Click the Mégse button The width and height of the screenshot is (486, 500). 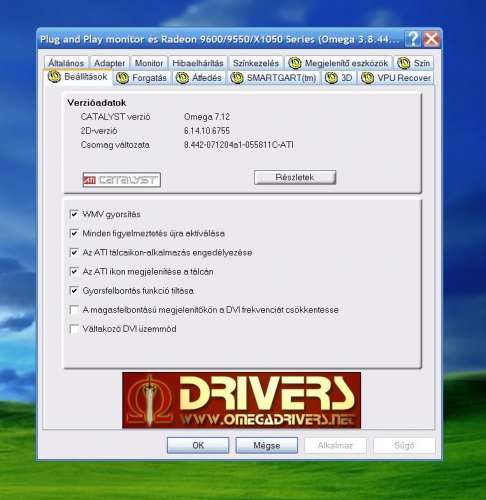click(x=267, y=445)
